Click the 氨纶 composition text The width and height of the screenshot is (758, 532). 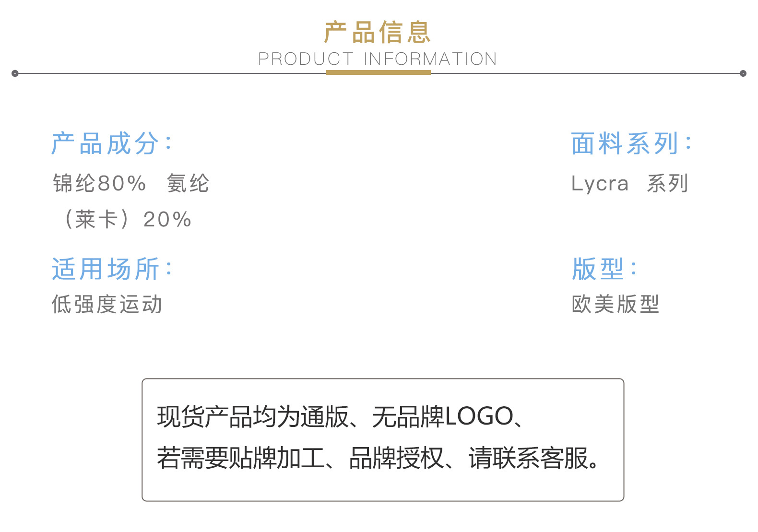pos(188,183)
